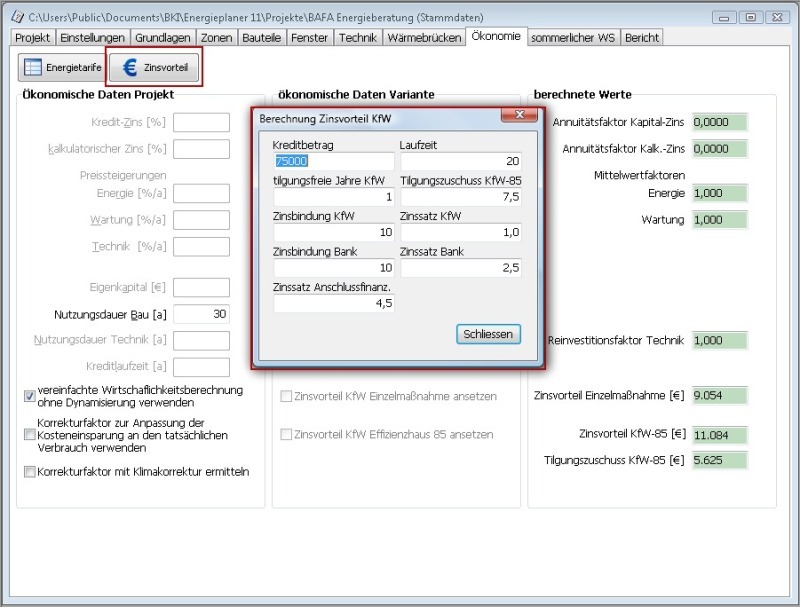Click the Kreditlaufzeit [a] field
This screenshot has height=607, width=800.
202,367
